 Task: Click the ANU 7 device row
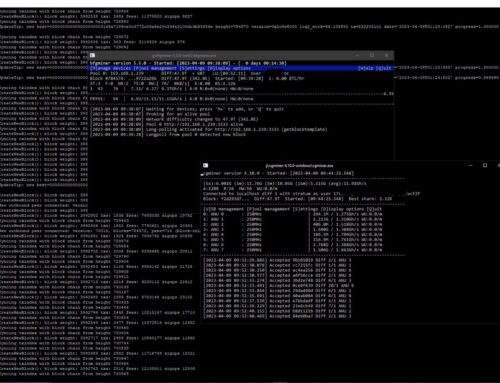tap(293, 250)
